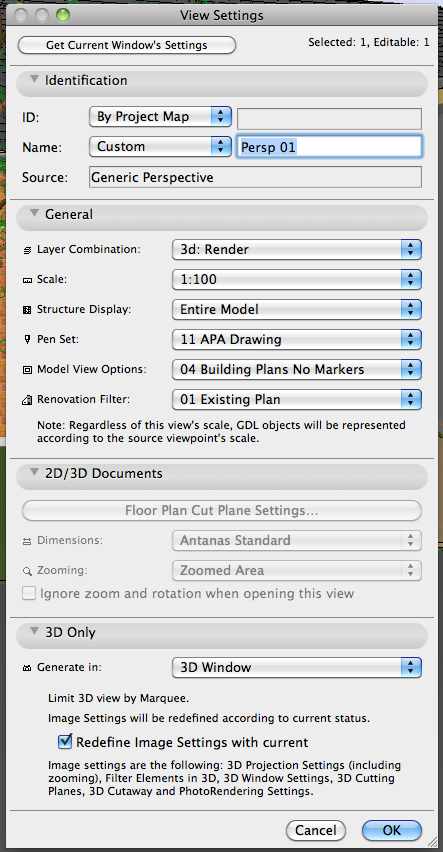Click the Name field Persp 01

(x=329, y=147)
